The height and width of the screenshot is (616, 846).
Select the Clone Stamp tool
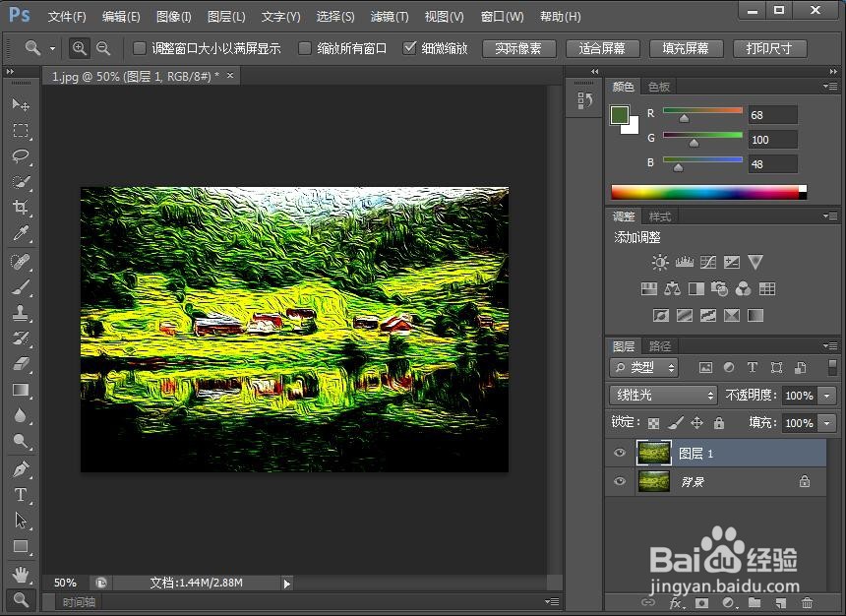[x=21, y=313]
